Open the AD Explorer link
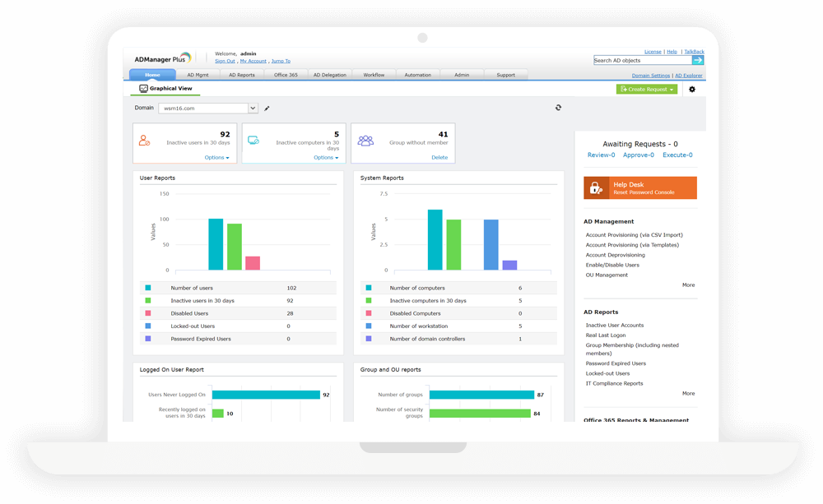Viewport: 823px width, 504px height. tap(689, 76)
